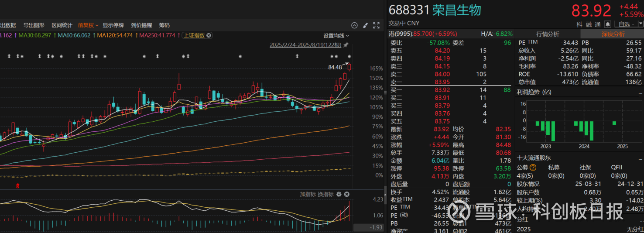Click the 科 tag next to price
The image size is (644, 233).
pos(579,24)
